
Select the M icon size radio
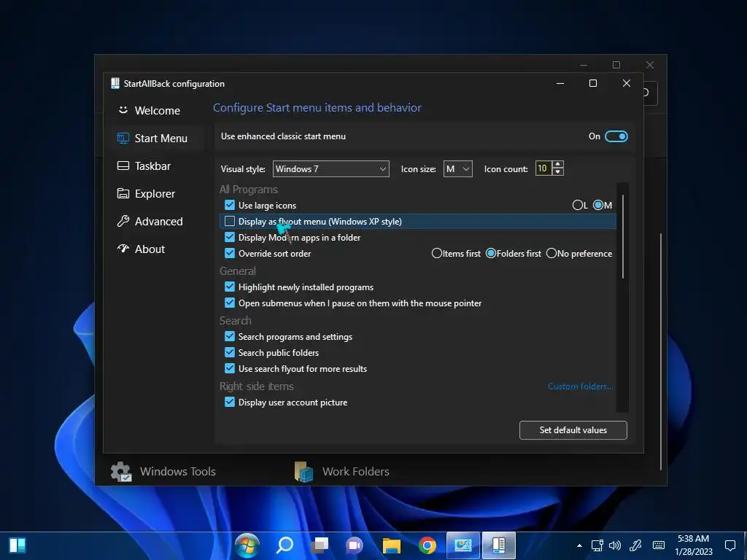(598, 205)
